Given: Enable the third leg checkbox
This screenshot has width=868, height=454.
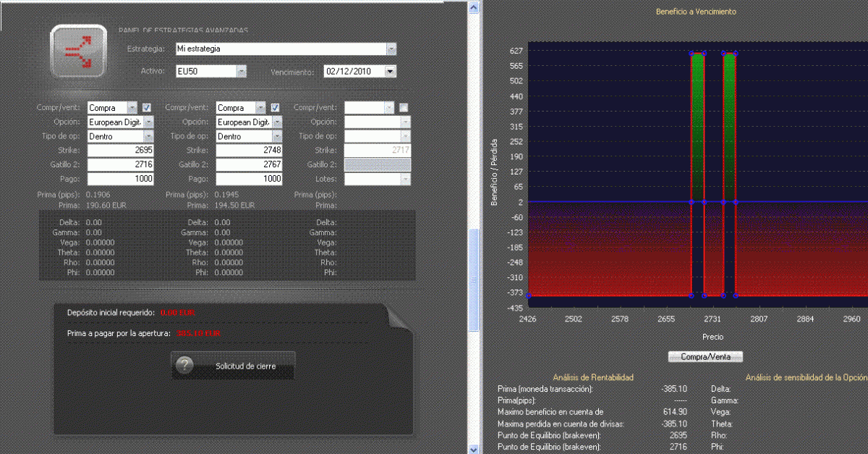Looking at the screenshot, I should pyautogui.click(x=404, y=108).
